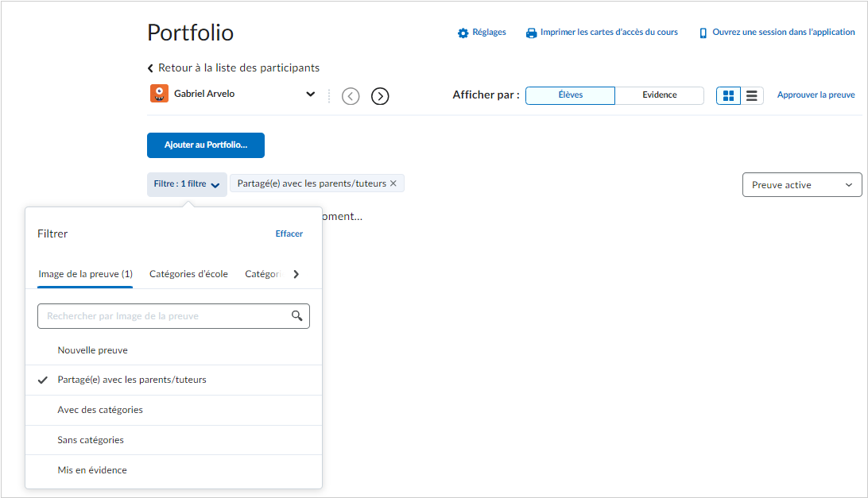The height and width of the screenshot is (498, 868).
Task: Switch to grid view icon
Action: click(728, 96)
